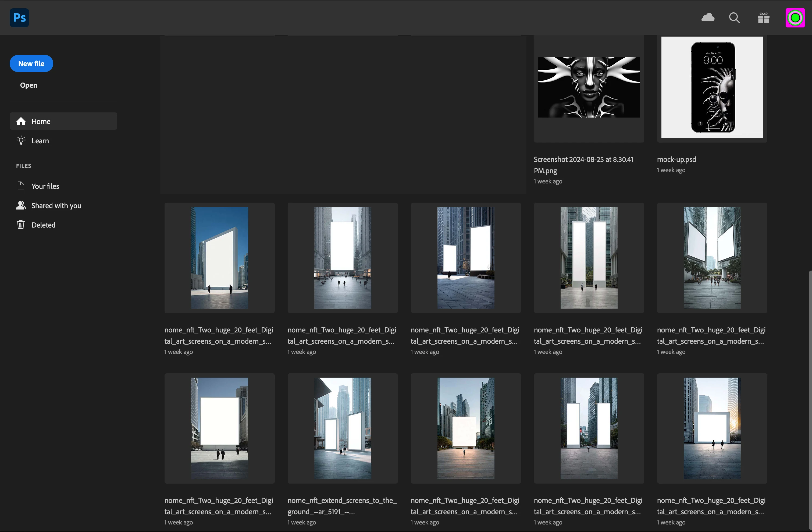The height and width of the screenshot is (532, 812).
Task: Go to Your files section
Action: (45, 186)
